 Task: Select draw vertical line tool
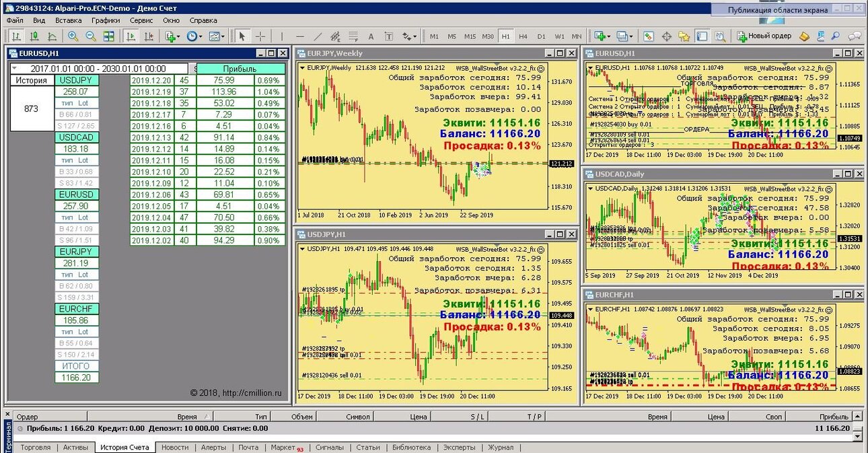pyautogui.click(x=282, y=36)
